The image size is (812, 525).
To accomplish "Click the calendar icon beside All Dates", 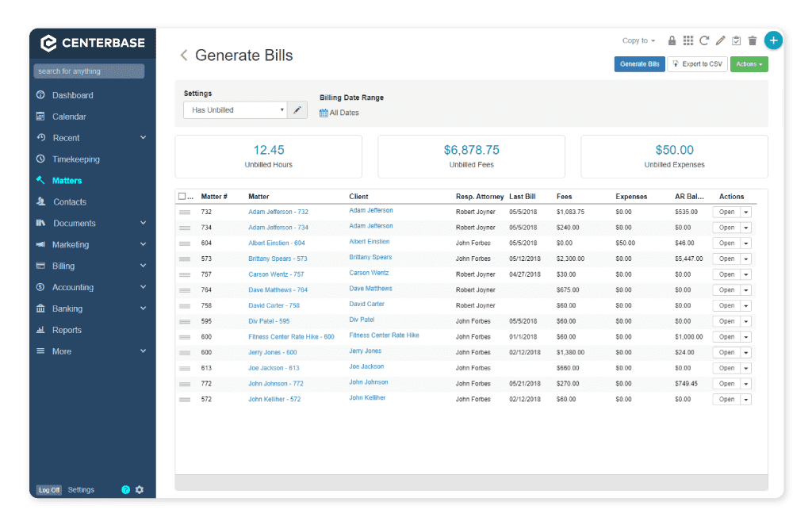I will pos(325,113).
